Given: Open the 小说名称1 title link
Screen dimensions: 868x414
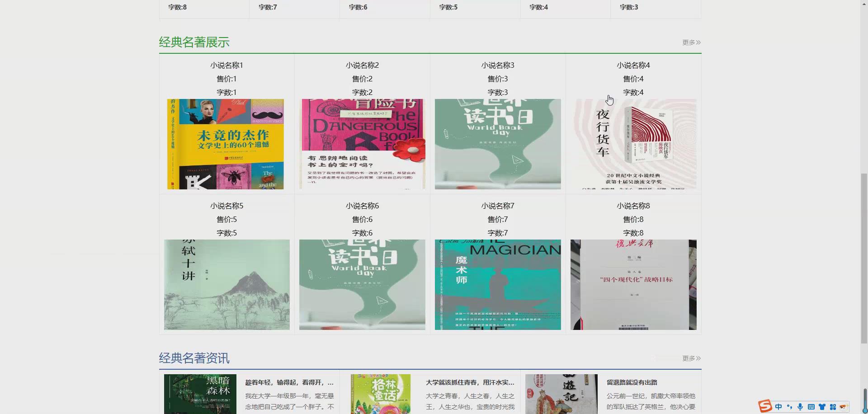Looking at the screenshot, I should (x=226, y=66).
